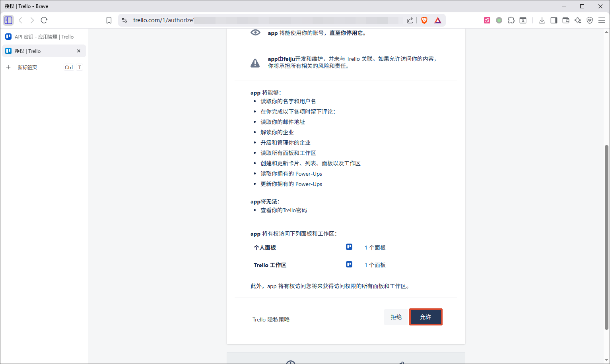Click the scrollbar down arrow
The height and width of the screenshot is (364, 610).
(x=606, y=360)
